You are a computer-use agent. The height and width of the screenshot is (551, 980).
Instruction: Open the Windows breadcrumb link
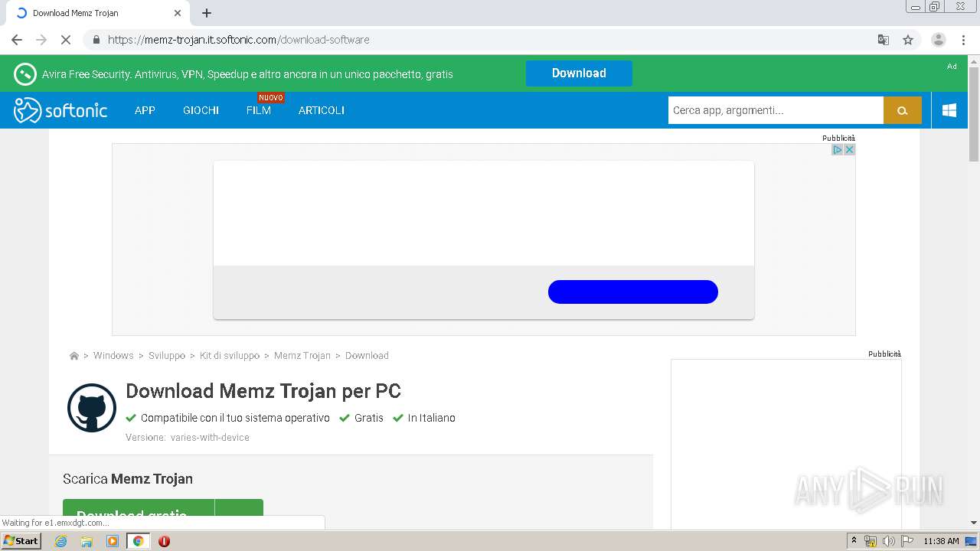click(113, 356)
